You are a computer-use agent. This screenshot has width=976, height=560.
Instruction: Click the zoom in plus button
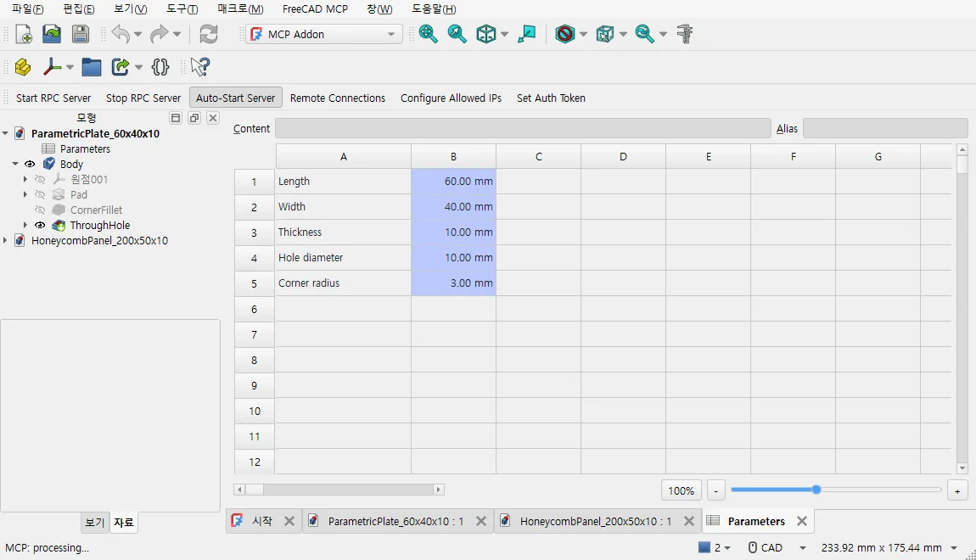point(957,490)
